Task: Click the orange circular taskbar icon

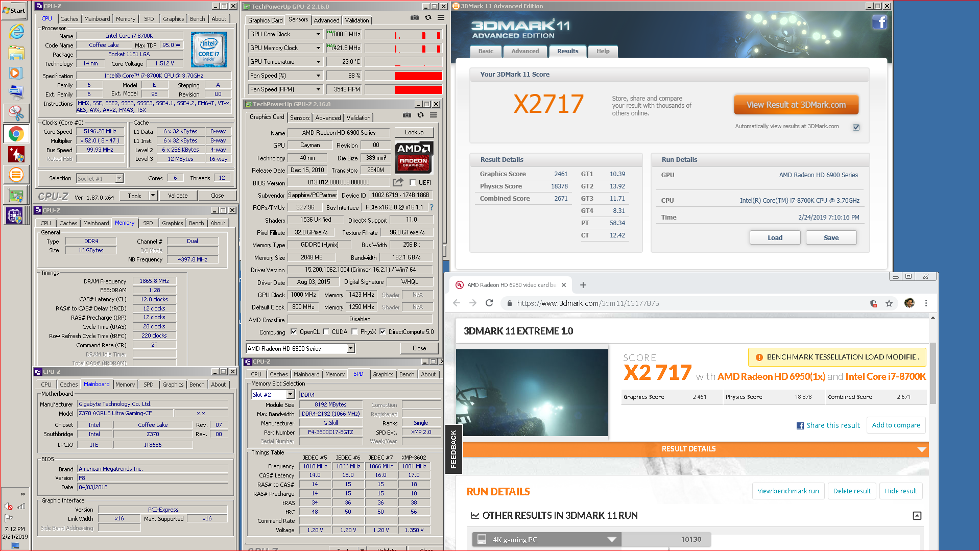Action: click(x=16, y=175)
